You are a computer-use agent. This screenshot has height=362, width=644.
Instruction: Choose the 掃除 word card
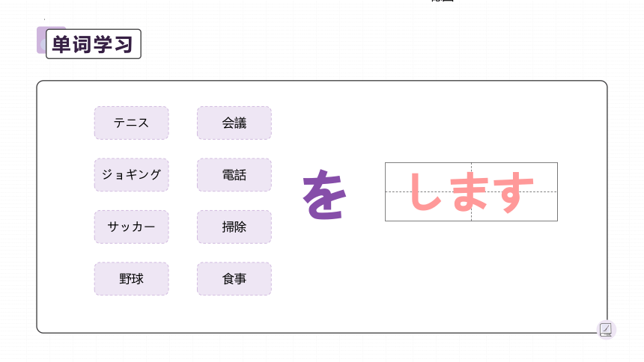[234, 227]
